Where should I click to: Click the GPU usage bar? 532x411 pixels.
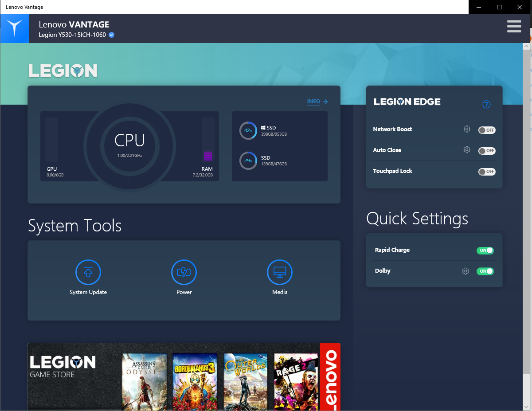(51, 140)
